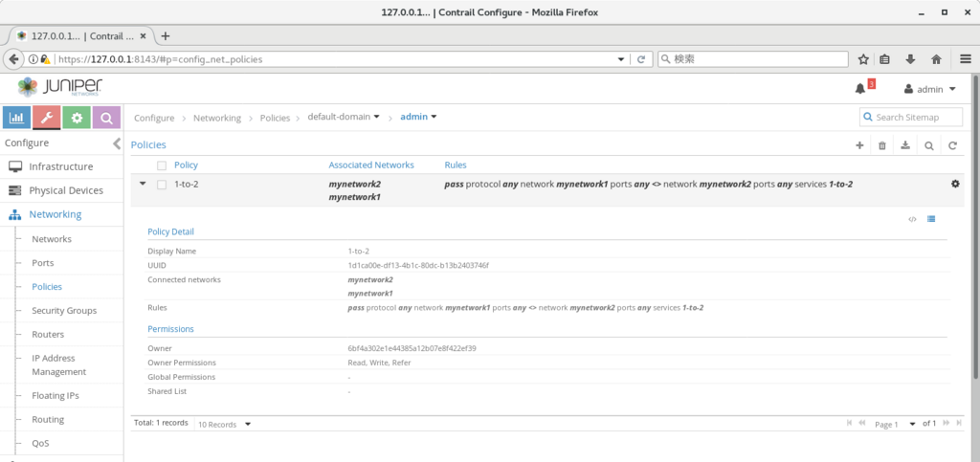Open Routers in the sidebar
Viewport: 980px width, 462px height.
tap(48, 334)
